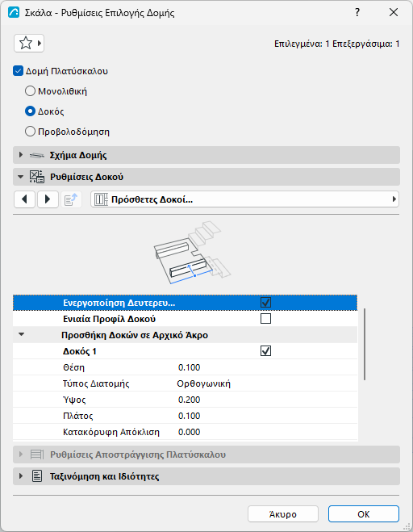Image resolution: width=413 pixels, height=532 pixels.
Task: Uncheck the Δοκός 1 checkbox
Action: [265, 351]
